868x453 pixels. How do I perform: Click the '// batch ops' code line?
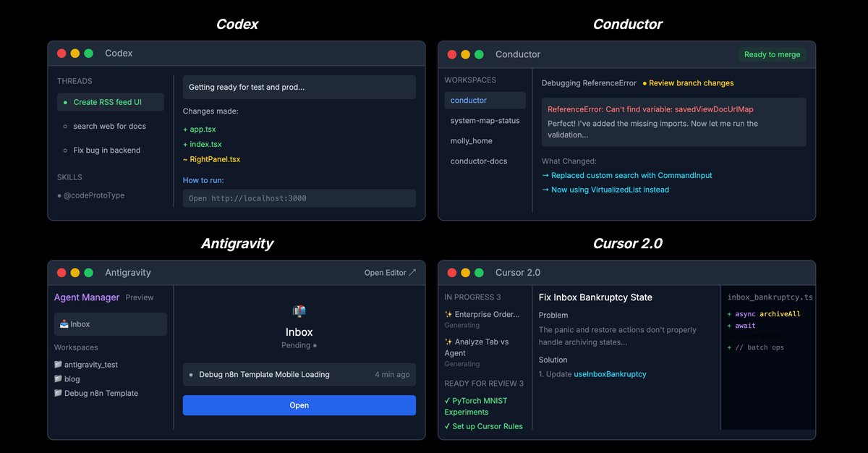[x=755, y=347]
